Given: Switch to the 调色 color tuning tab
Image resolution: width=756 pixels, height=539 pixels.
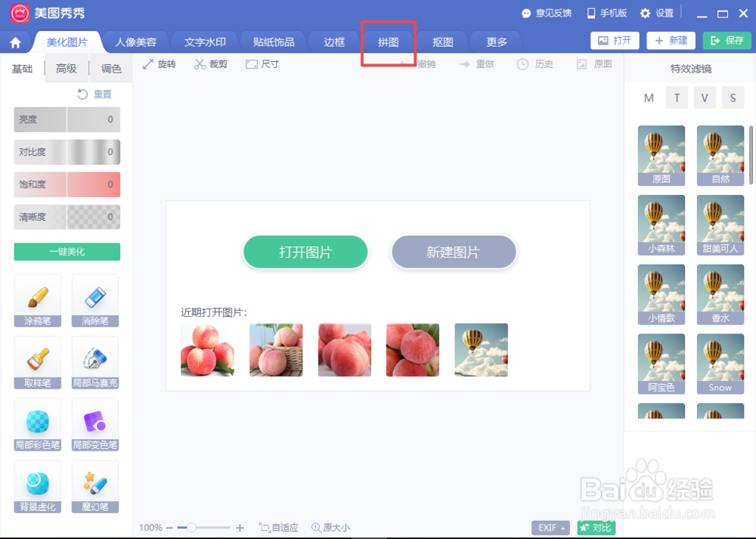Looking at the screenshot, I should (110, 68).
